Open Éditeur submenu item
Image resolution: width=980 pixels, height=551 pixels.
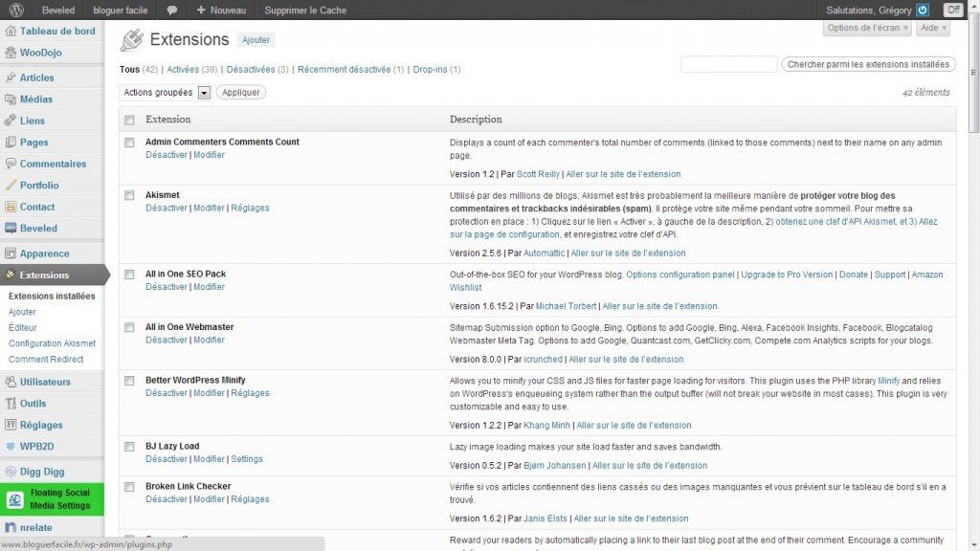pyautogui.click(x=23, y=327)
